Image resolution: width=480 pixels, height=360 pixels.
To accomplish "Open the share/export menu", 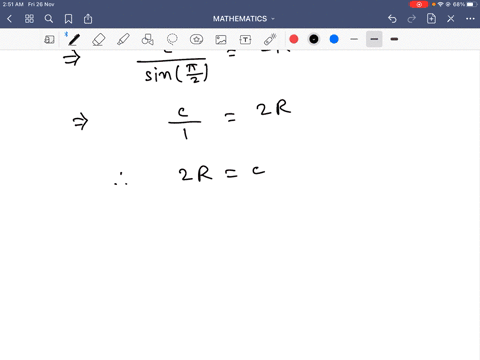I will click(x=88, y=19).
